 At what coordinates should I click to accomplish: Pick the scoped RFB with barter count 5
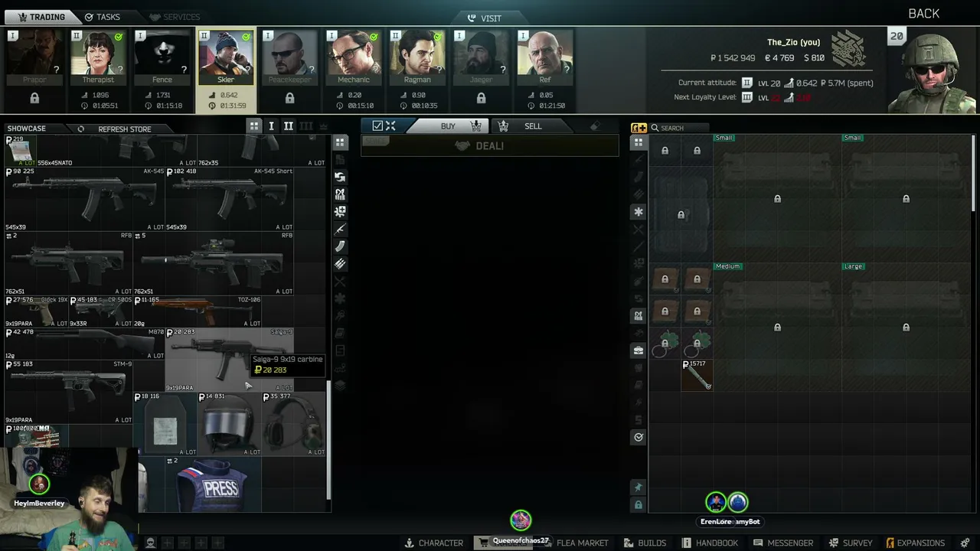[x=214, y=263]
